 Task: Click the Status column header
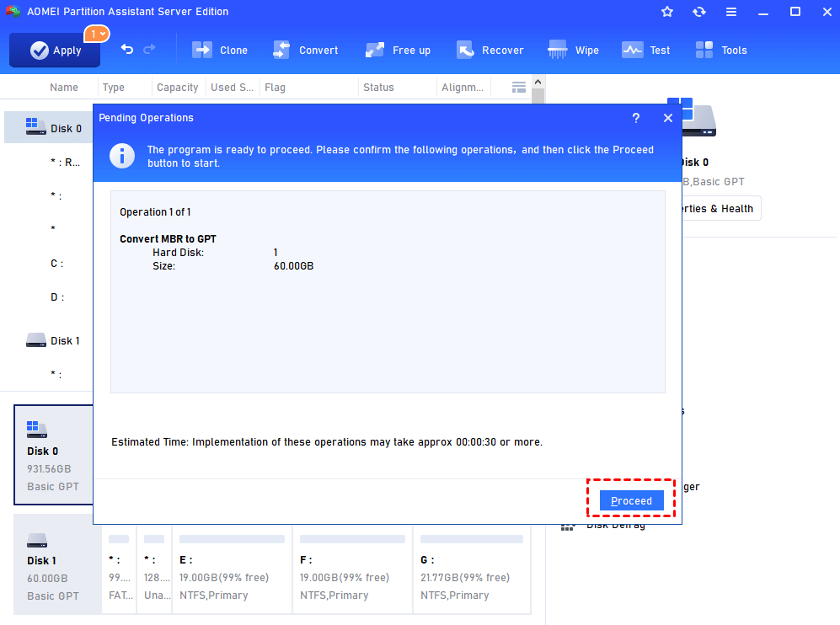click(379, 88)
